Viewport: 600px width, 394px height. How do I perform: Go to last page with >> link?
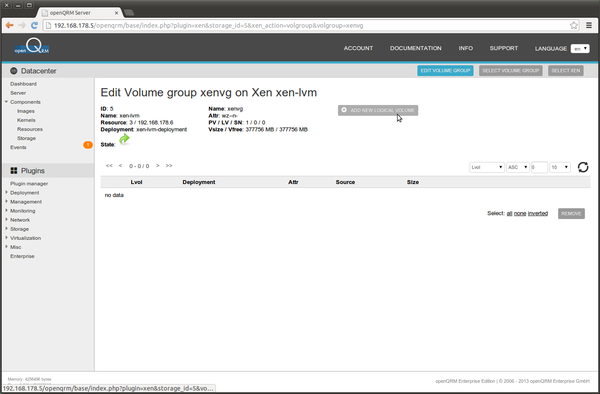(x=169, y=166)
